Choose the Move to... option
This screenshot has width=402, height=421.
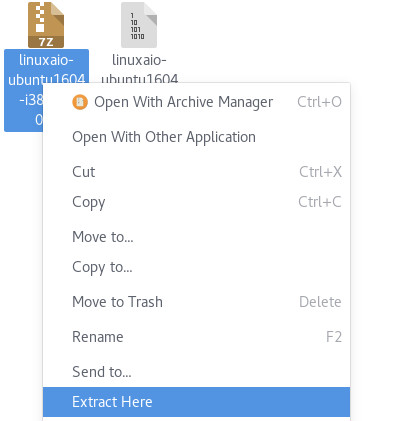coord(197,237)
